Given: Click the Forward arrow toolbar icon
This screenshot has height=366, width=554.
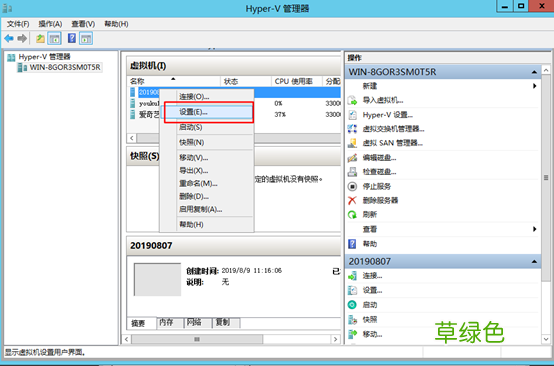Looking at the screenshot, I should coord(22,38).
